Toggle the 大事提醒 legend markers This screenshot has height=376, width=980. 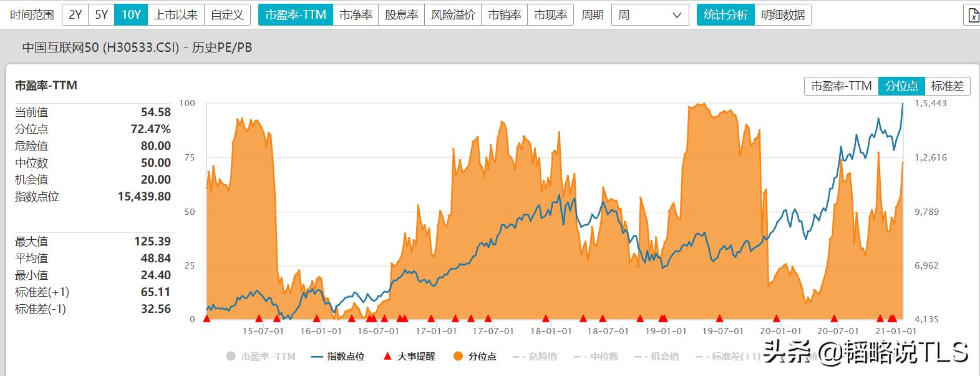tap(409, 356)
